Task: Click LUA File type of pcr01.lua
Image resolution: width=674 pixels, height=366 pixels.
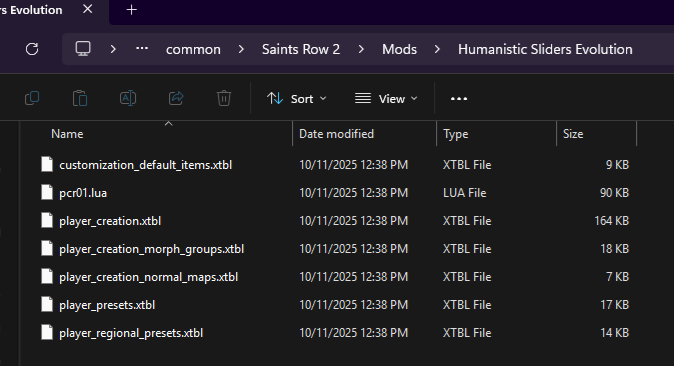Action: click(465, 193)
